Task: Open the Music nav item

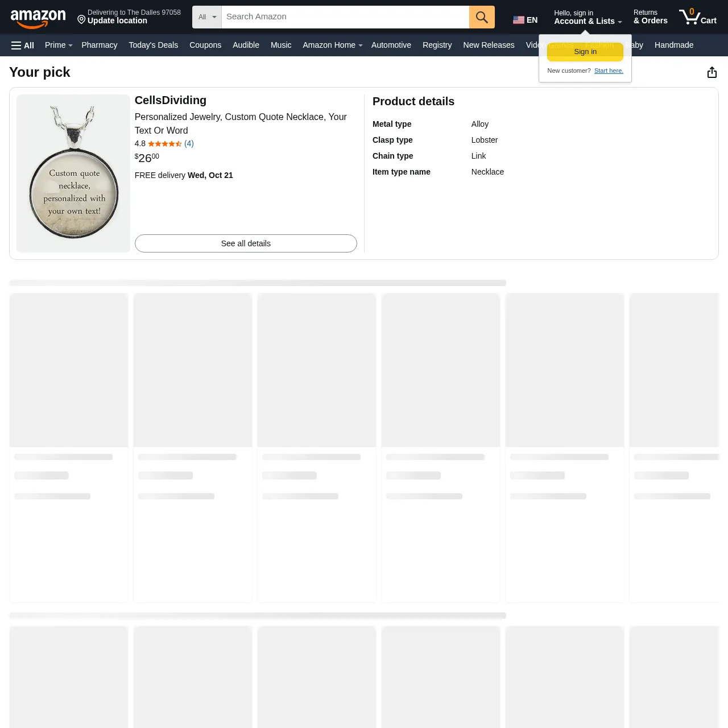Action: pyautogui.click(x=281, y=45)
